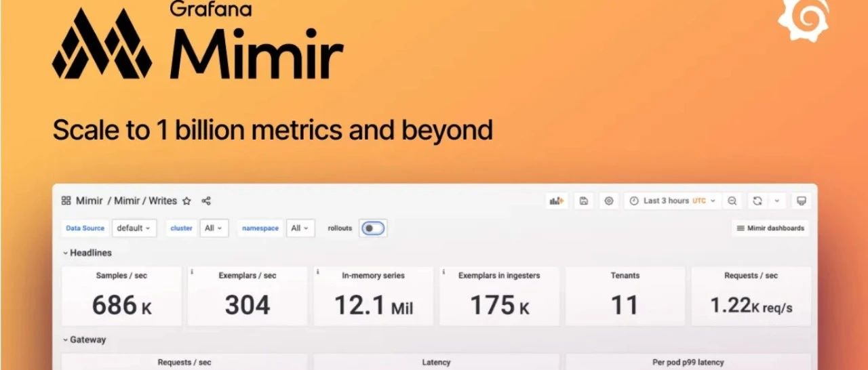Save the dashboard with the disk icon
Image resolution: width=868 pixels, height=370 pixels.
(584, 201)
